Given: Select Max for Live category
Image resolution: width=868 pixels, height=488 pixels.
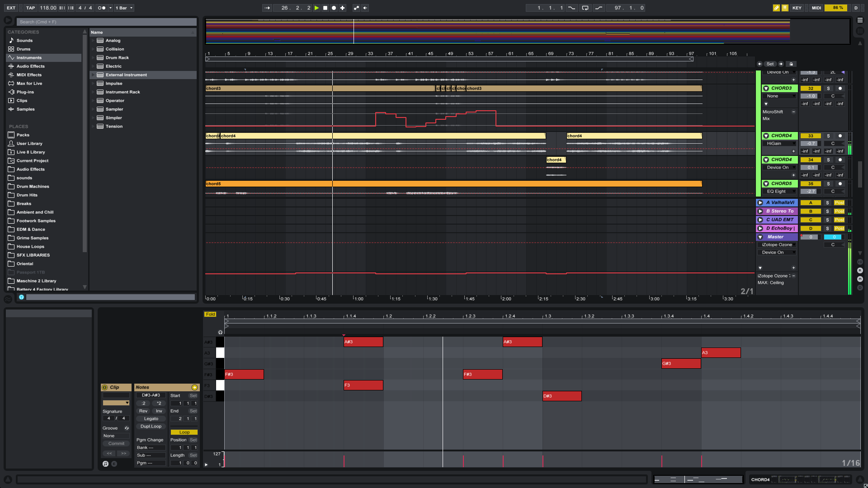Looking at the screenshot, I should (29, 83).
